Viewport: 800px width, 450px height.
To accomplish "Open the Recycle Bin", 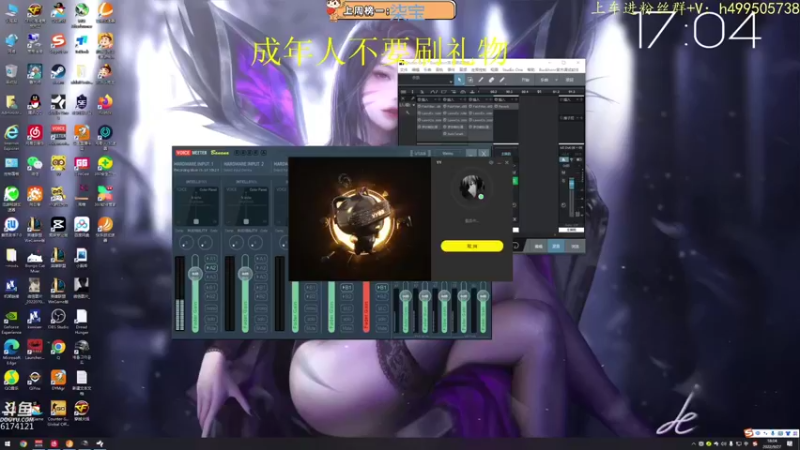I will coord(11,71).
